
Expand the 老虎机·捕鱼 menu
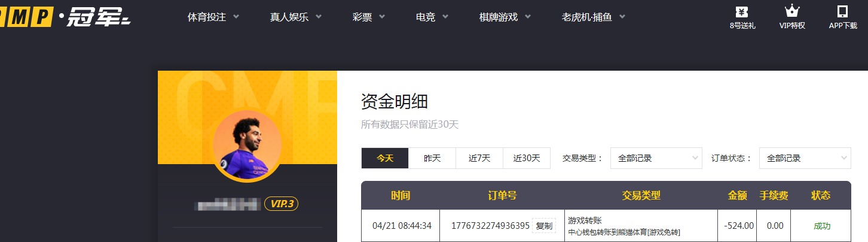pyautogui.click(x=594, y=17)
